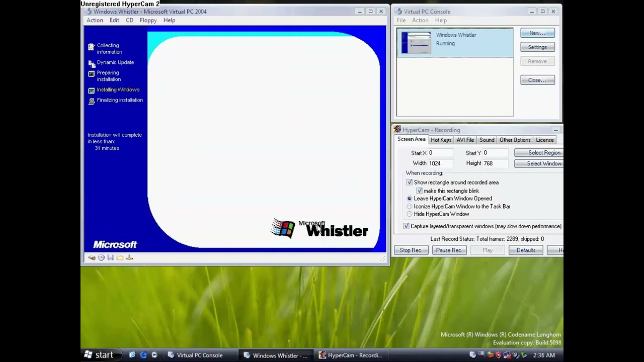Click Defaults button in HyperCam
Viewport: 644px width, 362px height.
click(x=526, y=250)
